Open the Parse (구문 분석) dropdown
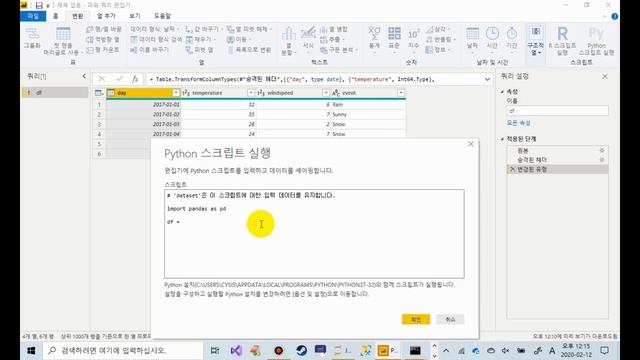Screen dimensions: 640x360 (x=338, y=50)
